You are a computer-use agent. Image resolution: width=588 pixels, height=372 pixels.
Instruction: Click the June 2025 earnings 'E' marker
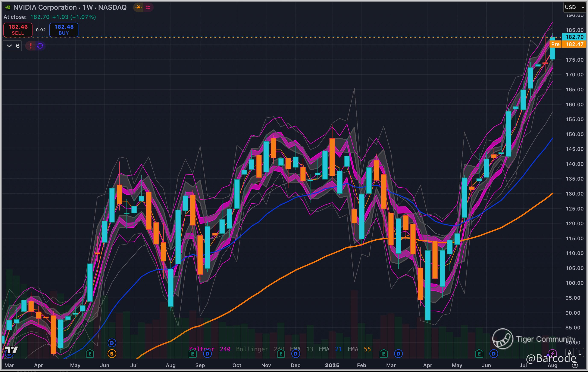point(479,354)
